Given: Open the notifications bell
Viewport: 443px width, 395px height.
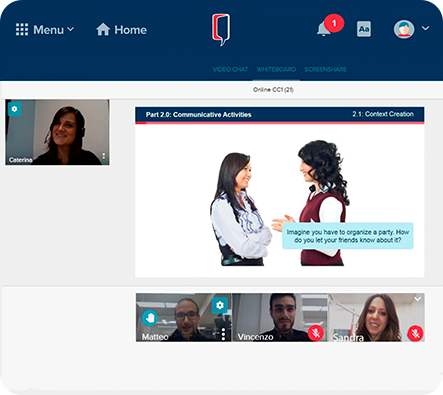Looking at the screenshot, I should tap(323, 30).
